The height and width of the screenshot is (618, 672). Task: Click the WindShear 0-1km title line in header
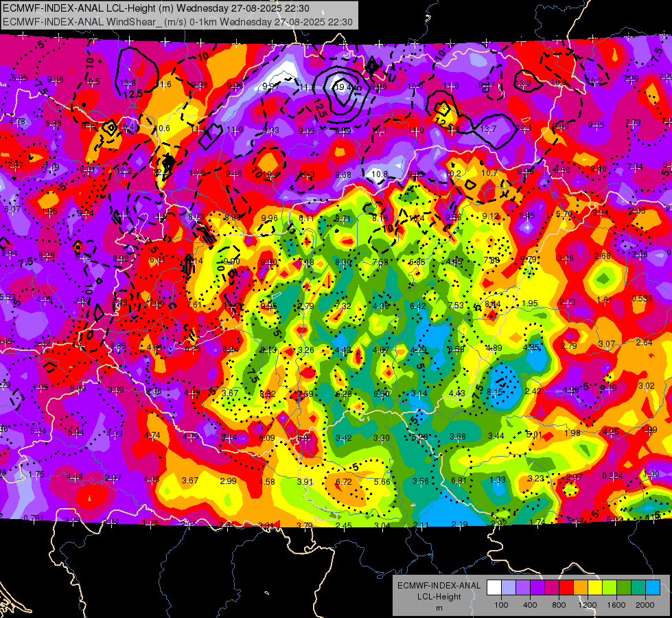tap(178, 22)
